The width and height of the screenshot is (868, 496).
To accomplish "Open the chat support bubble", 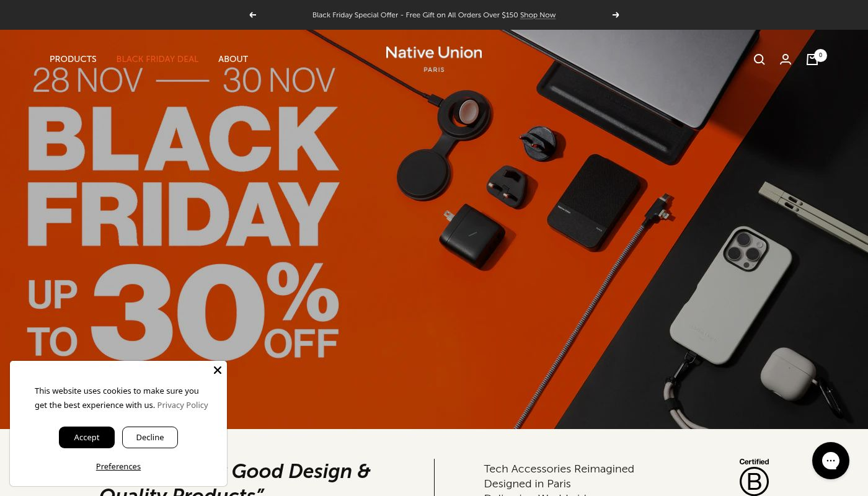I will pos(831,461).
